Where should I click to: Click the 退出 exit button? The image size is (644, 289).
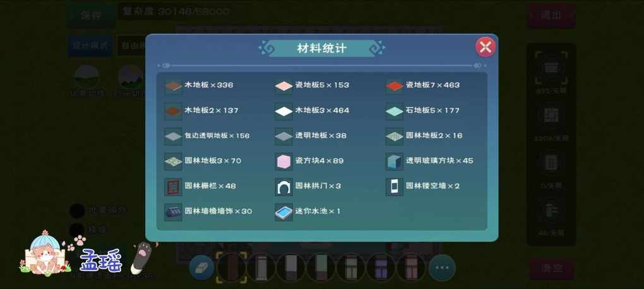(x=551, y=16)
